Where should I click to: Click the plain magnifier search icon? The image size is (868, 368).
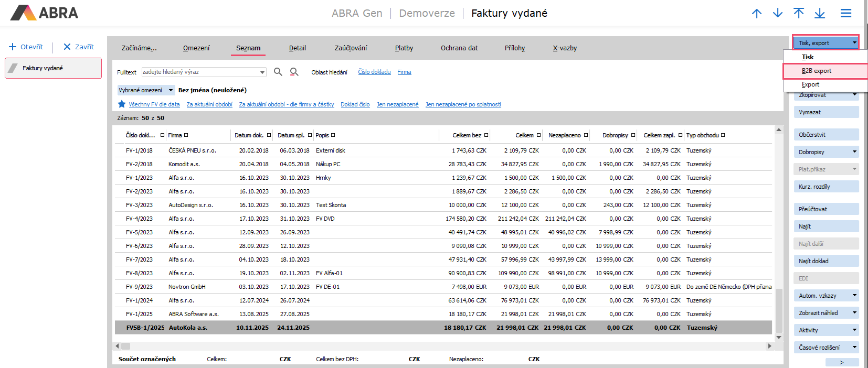coord(278,72)
